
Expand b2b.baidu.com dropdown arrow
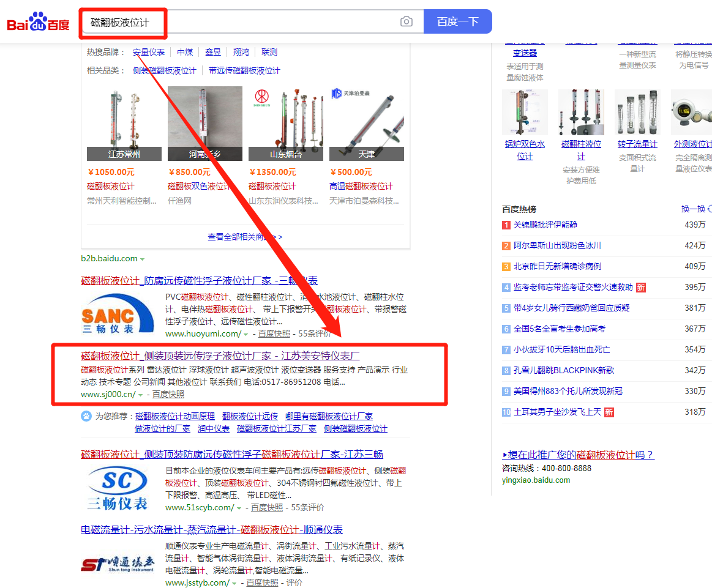[143, 259]
